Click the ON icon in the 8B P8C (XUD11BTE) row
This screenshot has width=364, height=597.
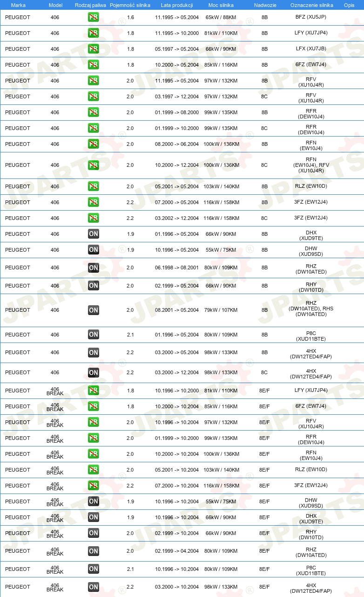point(94,335)
